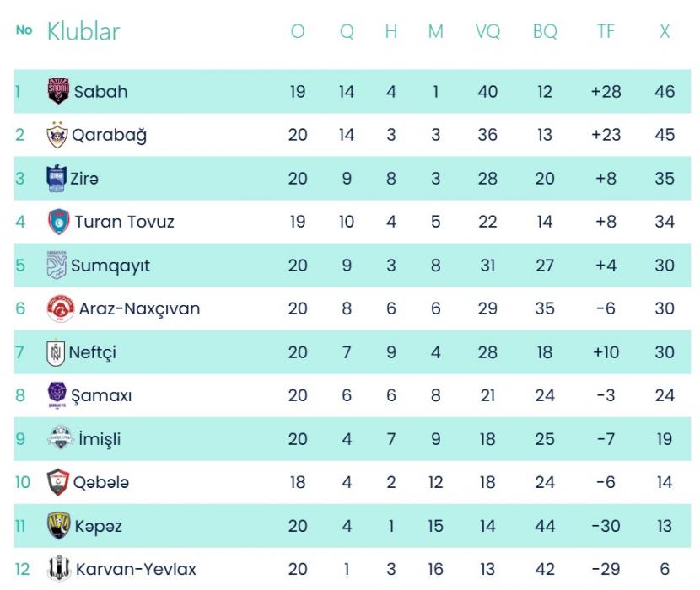Select the Kəpəz yellow crest icon
Image resolution: width=700 pixels, height=590 pixels.
click(58, 526)
